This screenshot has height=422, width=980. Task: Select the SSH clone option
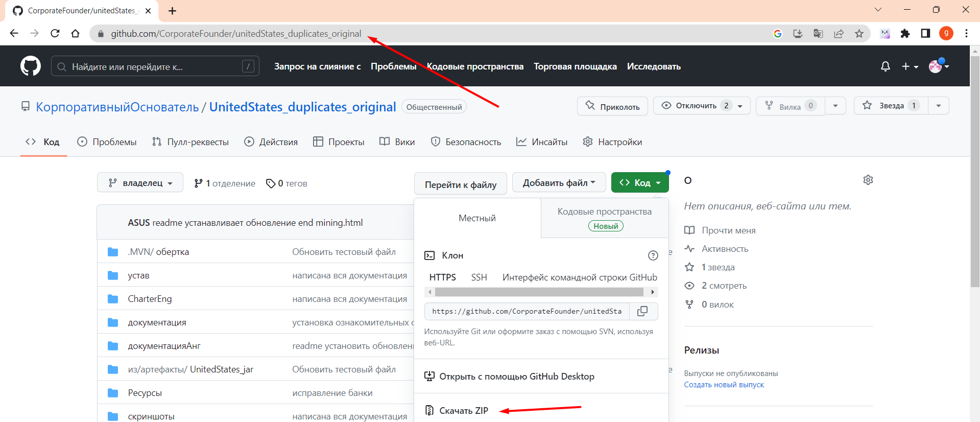[x=479, y=277]
